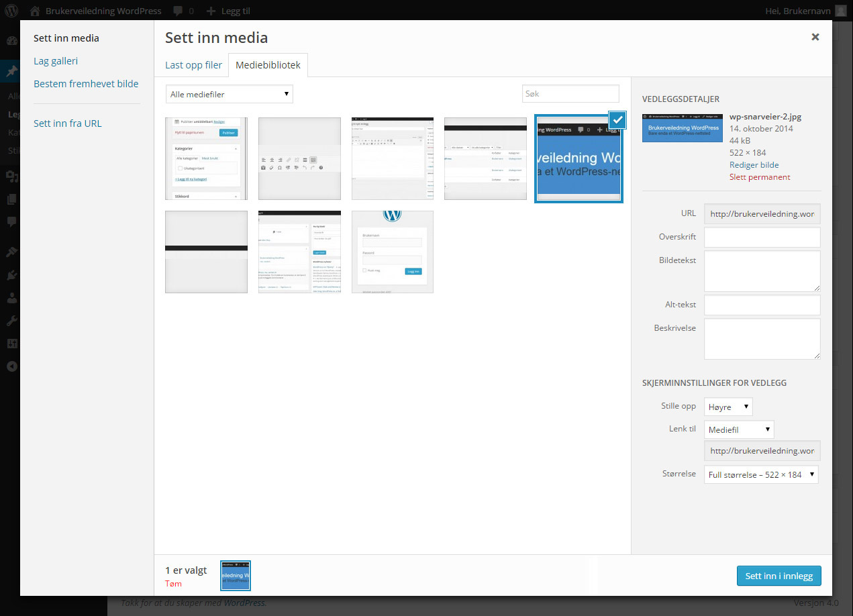Click Hei, Brukernavn account menu
Image resolution: width=853 pixels, height=616 pixels.
pyautogui.click(x=798, y=11)
